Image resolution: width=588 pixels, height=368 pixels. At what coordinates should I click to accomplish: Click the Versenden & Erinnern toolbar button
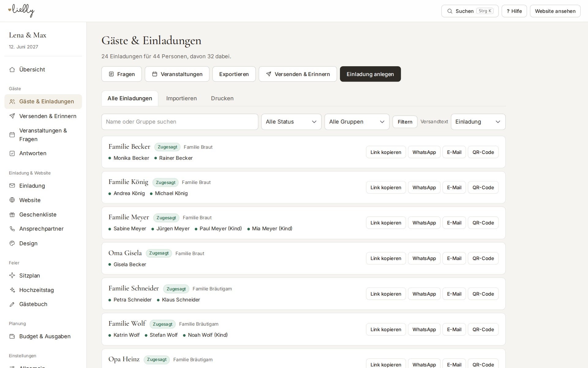pyautogui.click(x=298, y=74)
